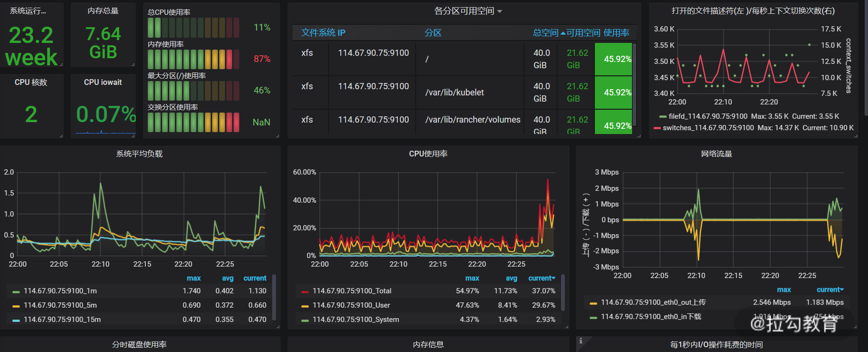Grab the CPU使用率 panel's corner resize handle
Screen dimensions: 868x352
click(567, 327)
